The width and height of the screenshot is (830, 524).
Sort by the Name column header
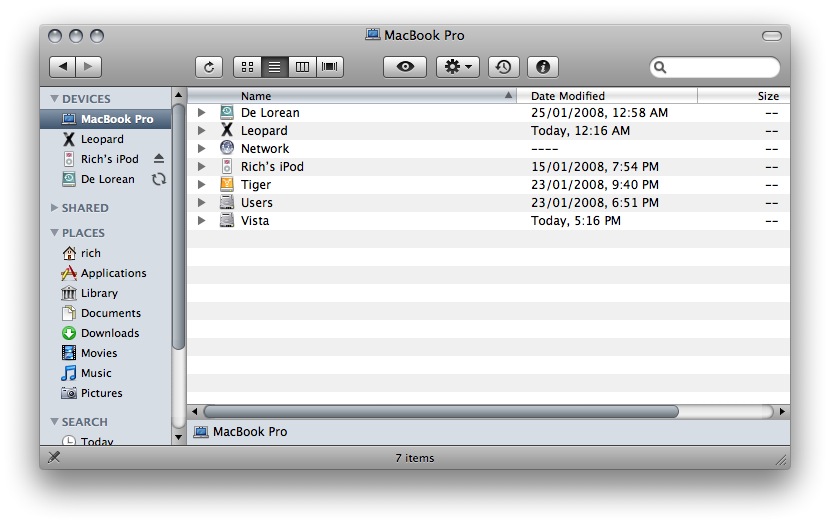coord(352,96)
